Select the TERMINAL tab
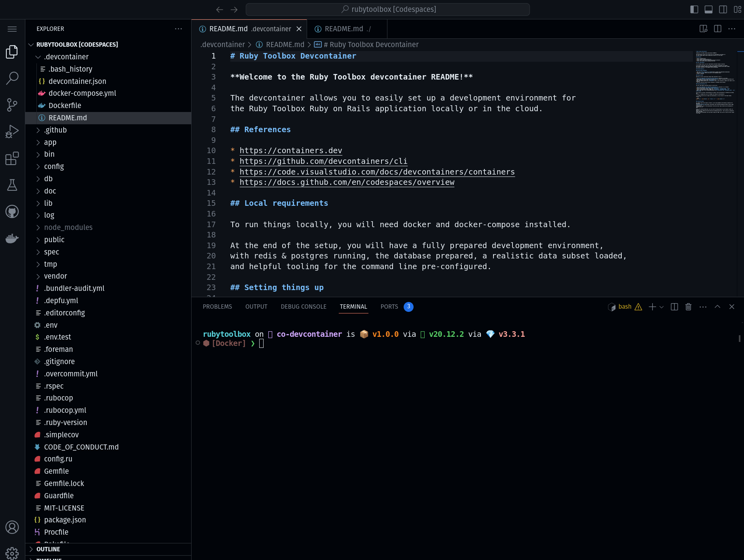744x560 pixels. [353, 307]
